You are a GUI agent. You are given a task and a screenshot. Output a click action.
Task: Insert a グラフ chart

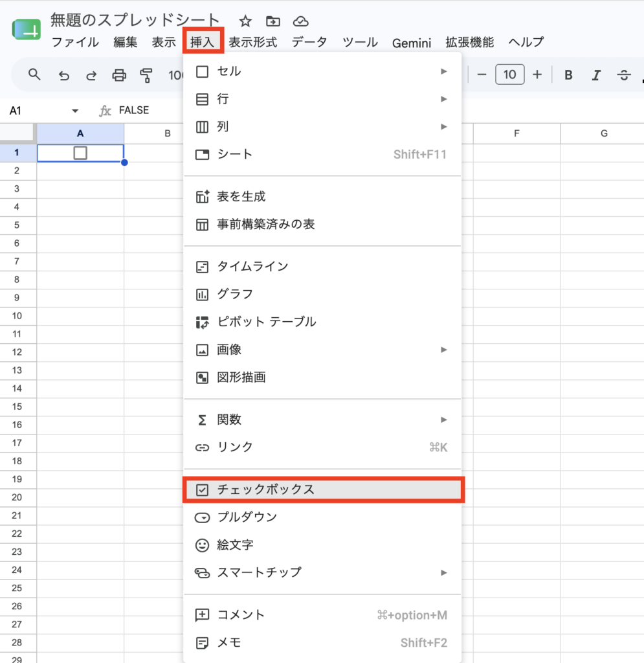[322, 295]
